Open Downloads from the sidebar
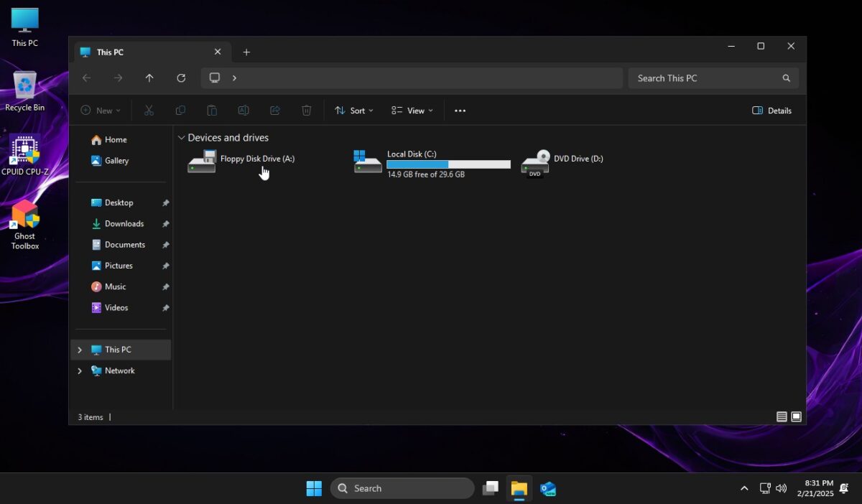Screen dimensions: 862x504 click(124, 223)
